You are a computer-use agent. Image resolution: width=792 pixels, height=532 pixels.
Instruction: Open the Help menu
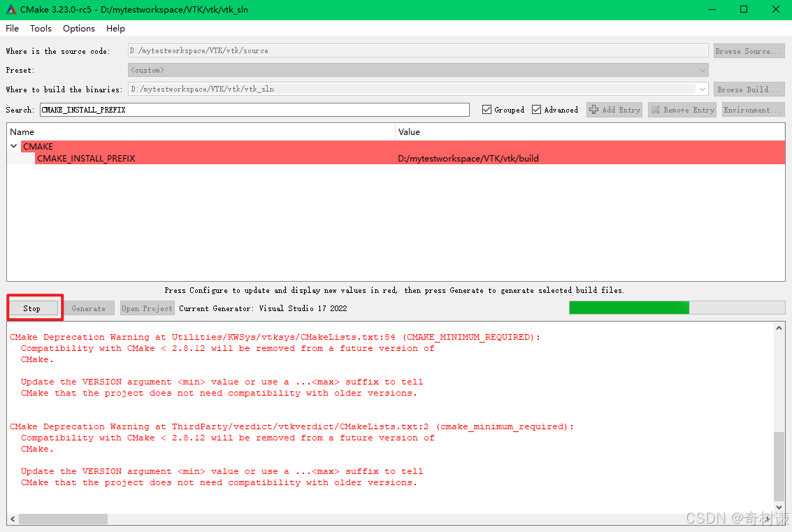pos(115,28)
